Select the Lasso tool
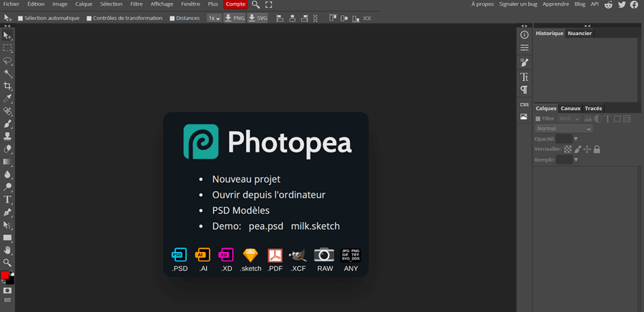The height and width of the screenshot is (312, 644). coord(7,61)
